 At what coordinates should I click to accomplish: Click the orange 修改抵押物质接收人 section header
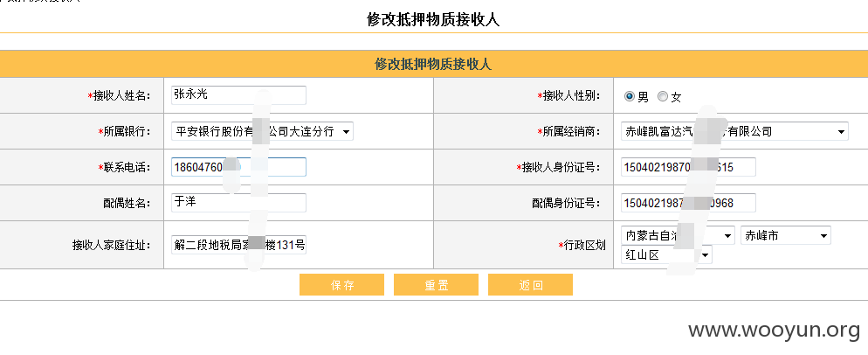tap(434, 65)
